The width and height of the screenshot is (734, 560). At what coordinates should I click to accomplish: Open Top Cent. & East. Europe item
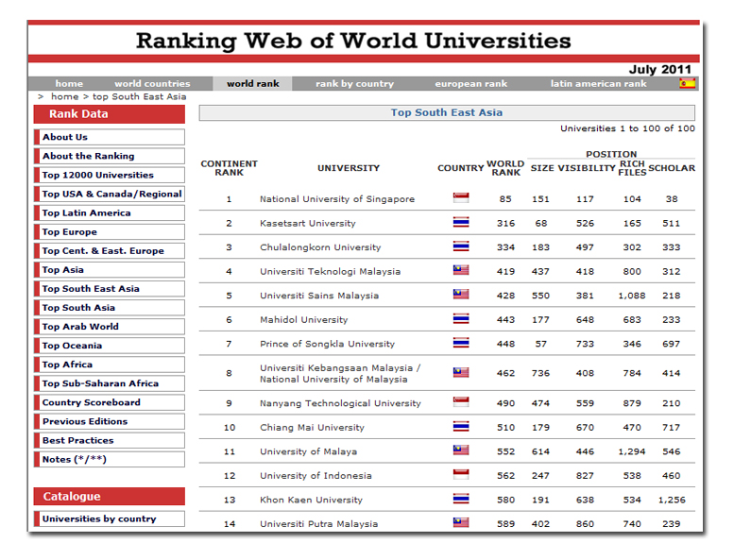(x=110, y=251)
